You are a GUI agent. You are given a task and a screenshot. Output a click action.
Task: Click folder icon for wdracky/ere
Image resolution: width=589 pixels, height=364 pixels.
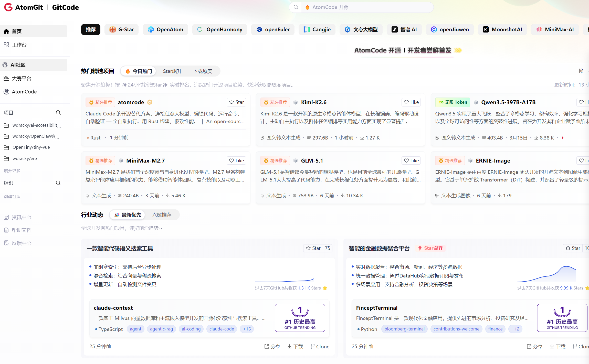[6, 159]
